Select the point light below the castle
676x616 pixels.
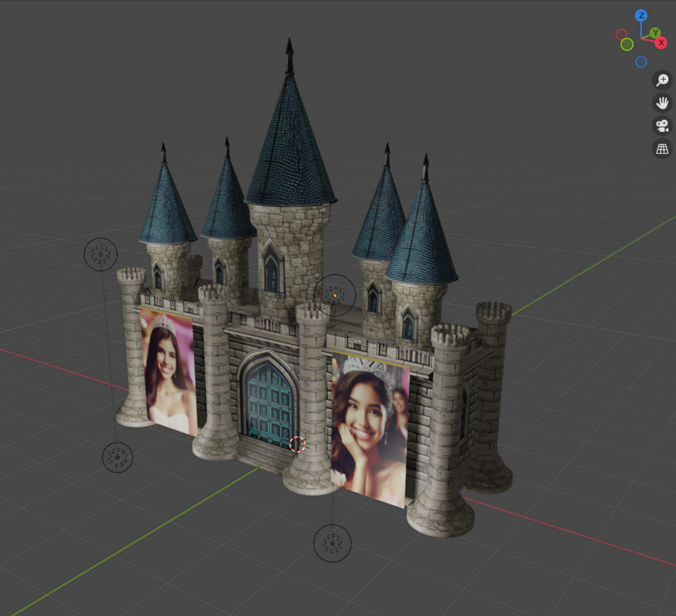332,543
